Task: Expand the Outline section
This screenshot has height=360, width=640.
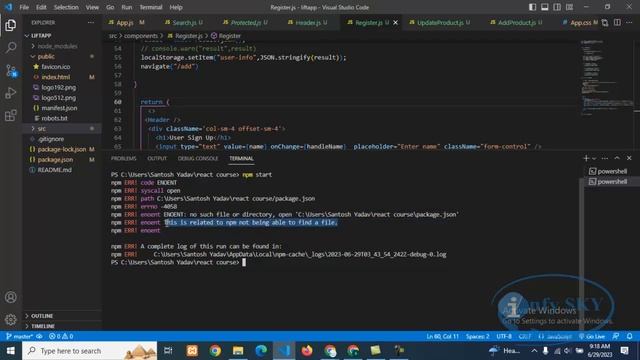Action: point(61,316)
